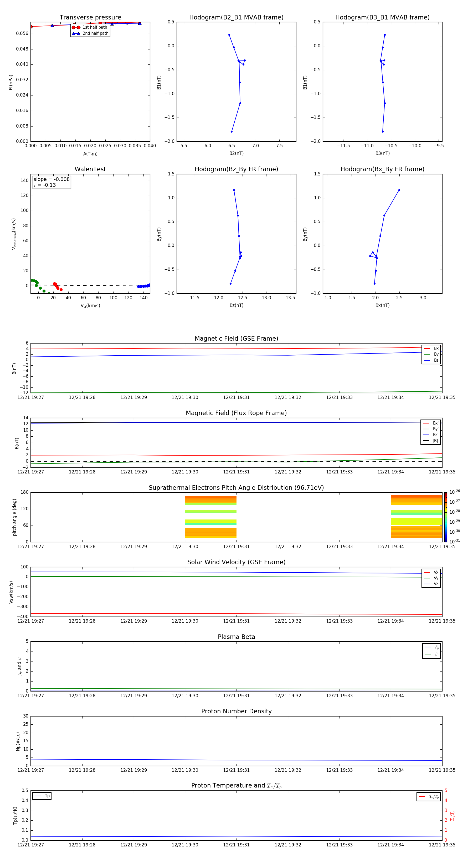Click the 'B2(nT)' x-axis label

[x=236, y=153]
